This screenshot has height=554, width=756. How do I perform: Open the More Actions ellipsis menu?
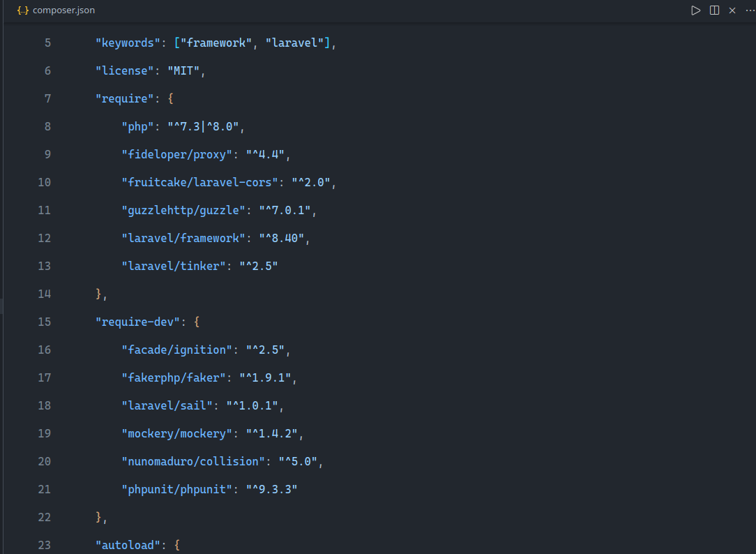coord(750,10)
